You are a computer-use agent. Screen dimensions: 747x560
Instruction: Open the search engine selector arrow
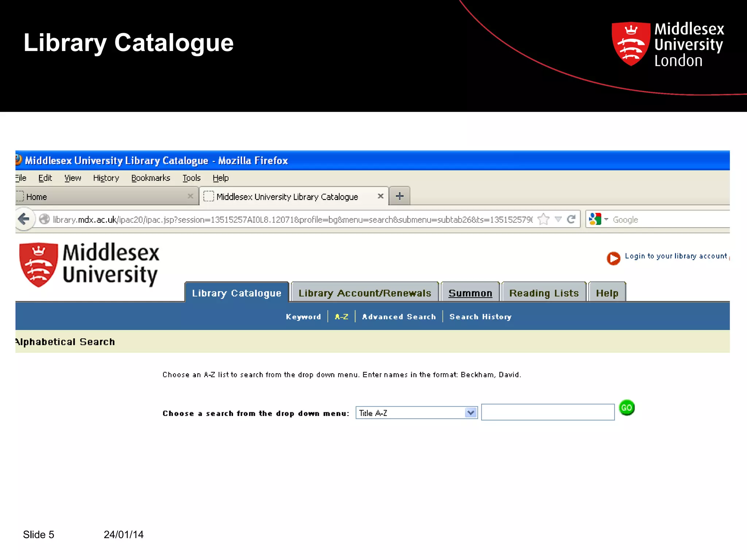[606, 219]
